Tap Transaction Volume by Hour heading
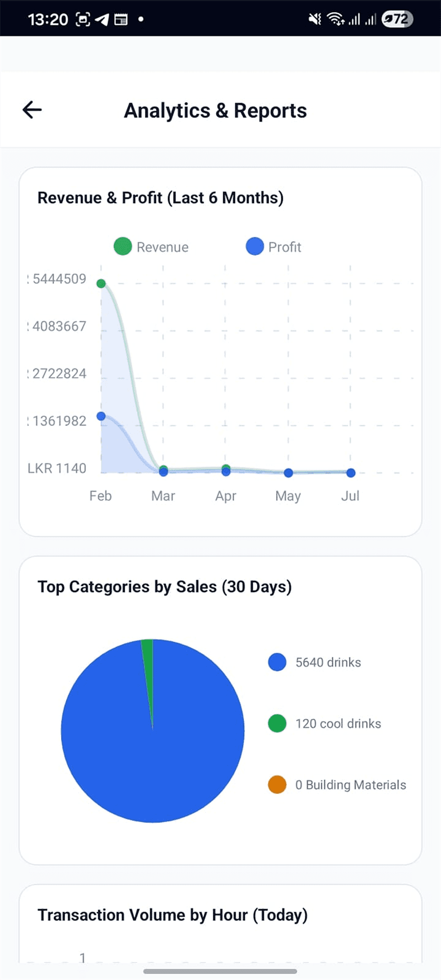441x980 pixels. click(x=173, y=915)
